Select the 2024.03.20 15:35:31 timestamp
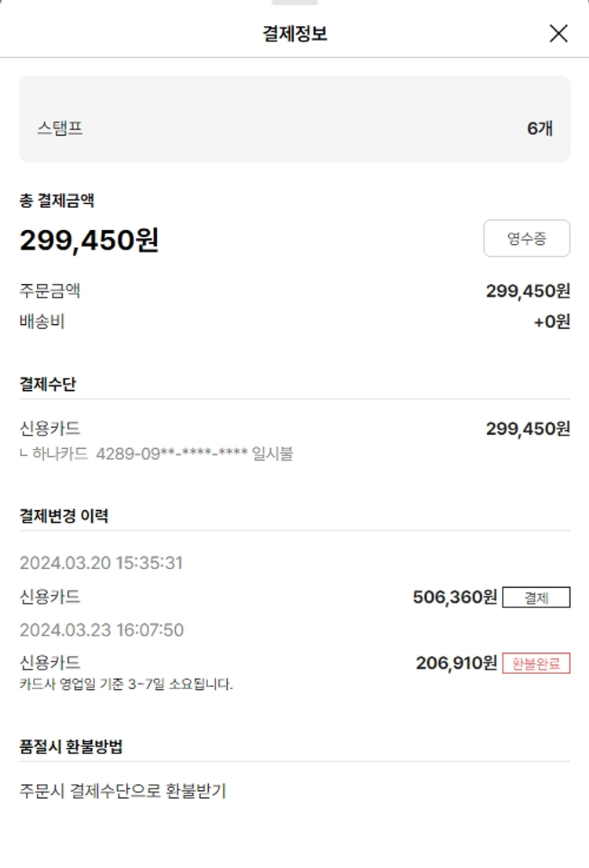The width and height of the screenshot is (589, 868). (x=101, y=563)
